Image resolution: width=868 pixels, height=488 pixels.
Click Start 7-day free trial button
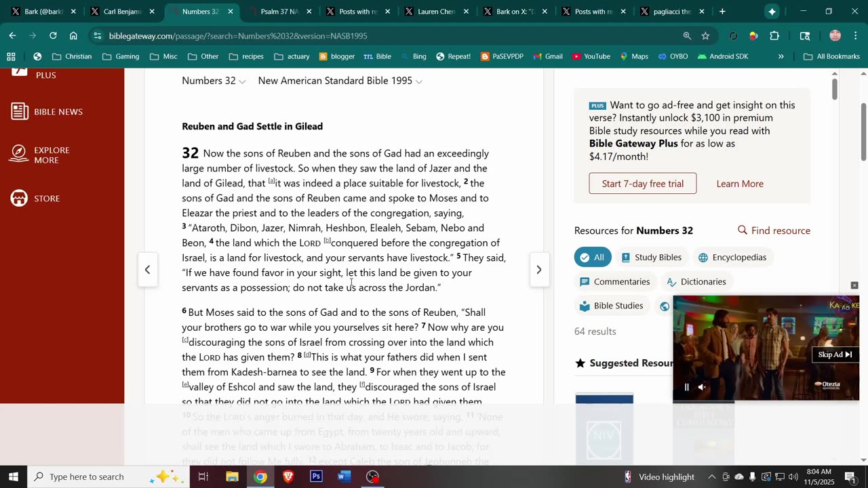642,184
